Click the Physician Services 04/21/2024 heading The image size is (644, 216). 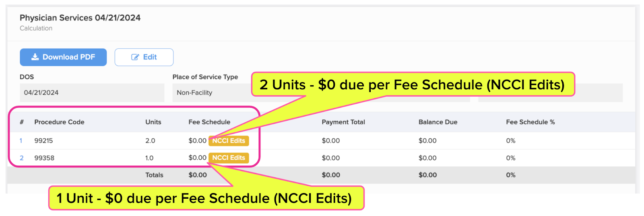pos(80,18)
